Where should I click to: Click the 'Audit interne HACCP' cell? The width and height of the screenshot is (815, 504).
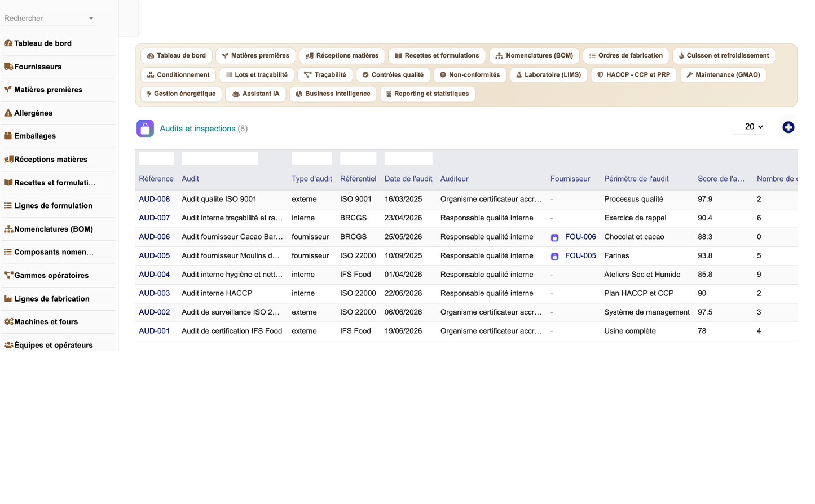point(217,293)
